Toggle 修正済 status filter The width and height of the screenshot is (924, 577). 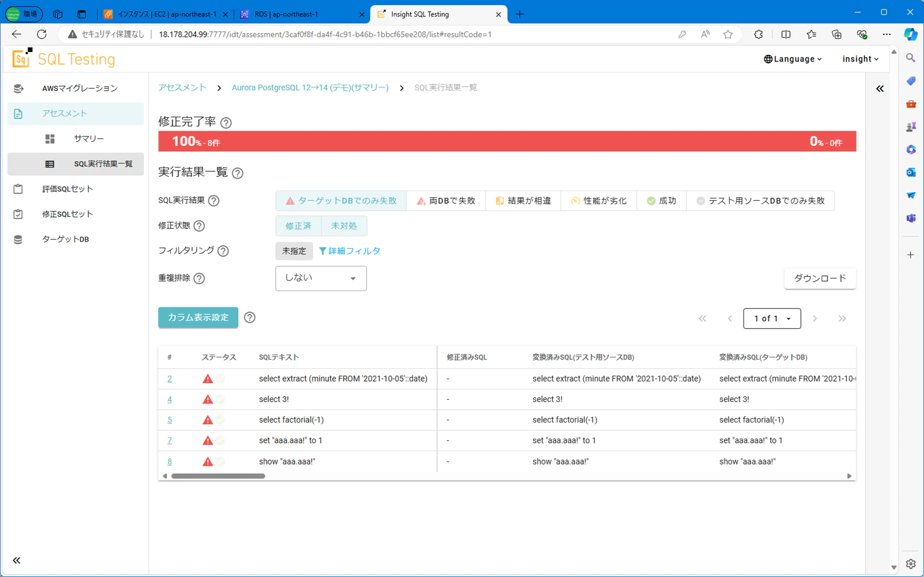coord(298,226)
